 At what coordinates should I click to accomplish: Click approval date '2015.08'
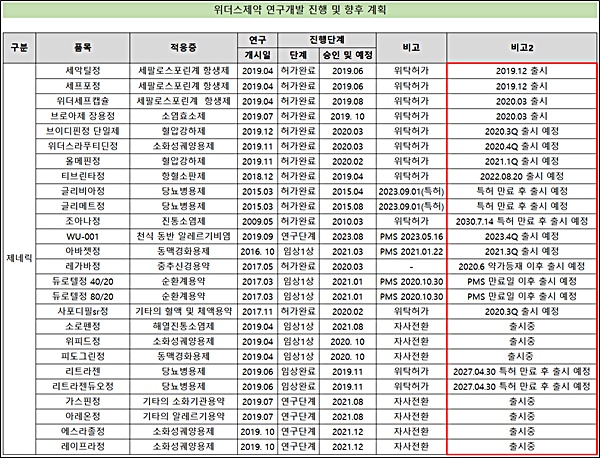(347, 207)
